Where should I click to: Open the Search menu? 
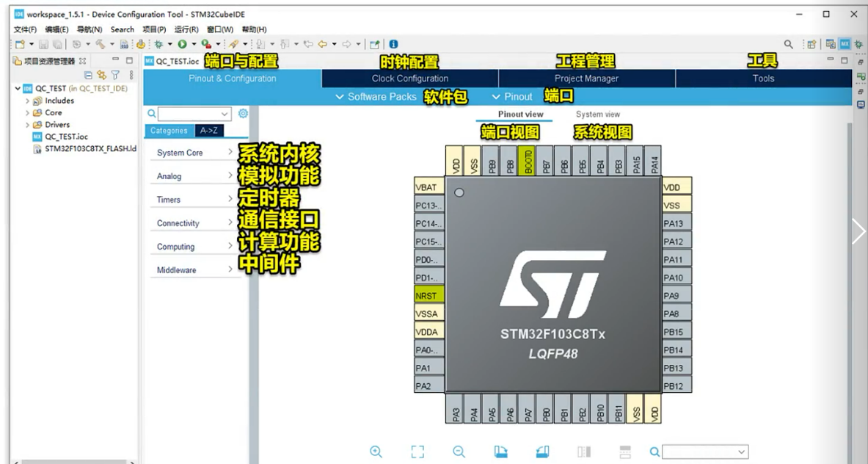[123, 29]
